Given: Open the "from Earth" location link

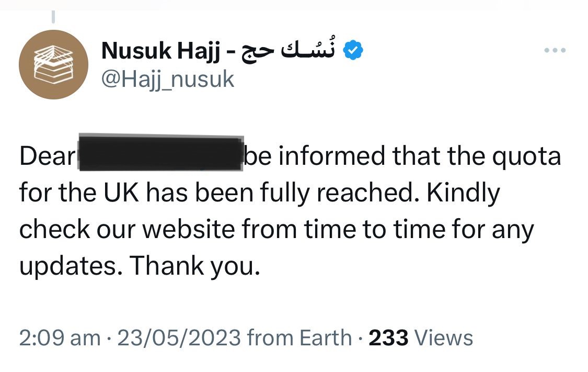Looking at the screenshot, I should [300, 338].
